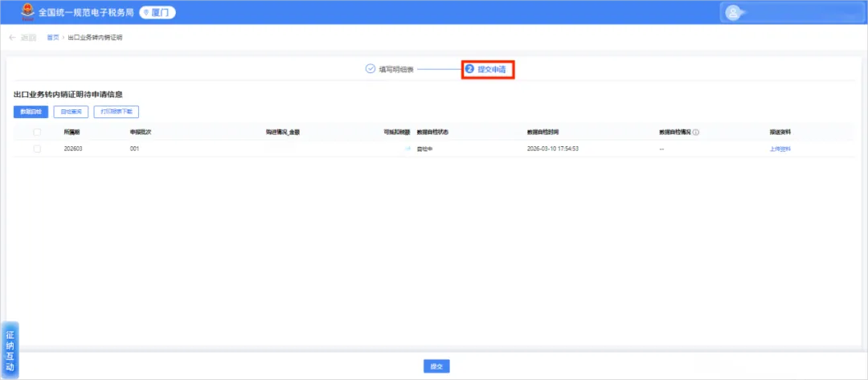The image size is (868, 380).
Task: Click the info icon beside 数据自检情况
Action: 696,133
